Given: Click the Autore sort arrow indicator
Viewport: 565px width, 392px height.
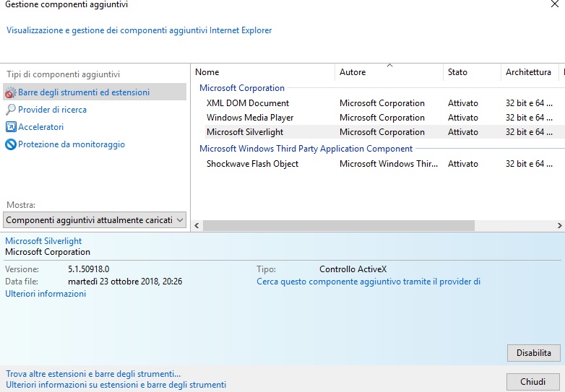Looking at the screenshot, I should [389, 66].
